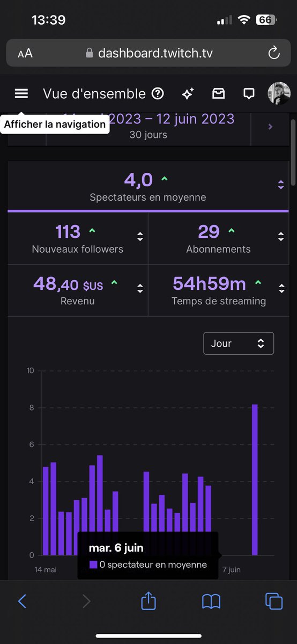The image size is (297, 644).
Task: Select the 48,40 $US Revenu tile
Action: [78, 290]
